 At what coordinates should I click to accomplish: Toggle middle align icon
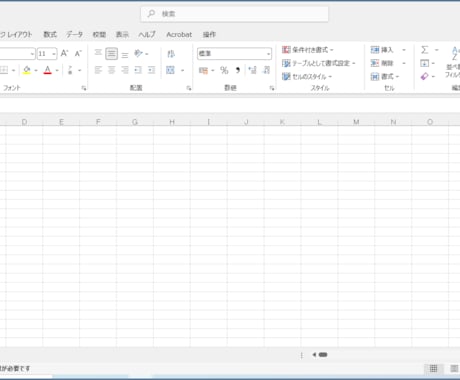[111, 53]
